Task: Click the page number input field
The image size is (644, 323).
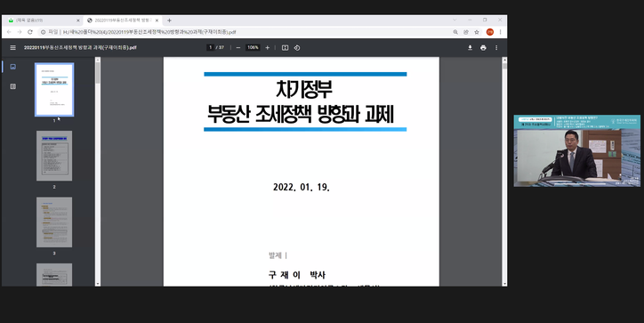Action: (210, 48)
